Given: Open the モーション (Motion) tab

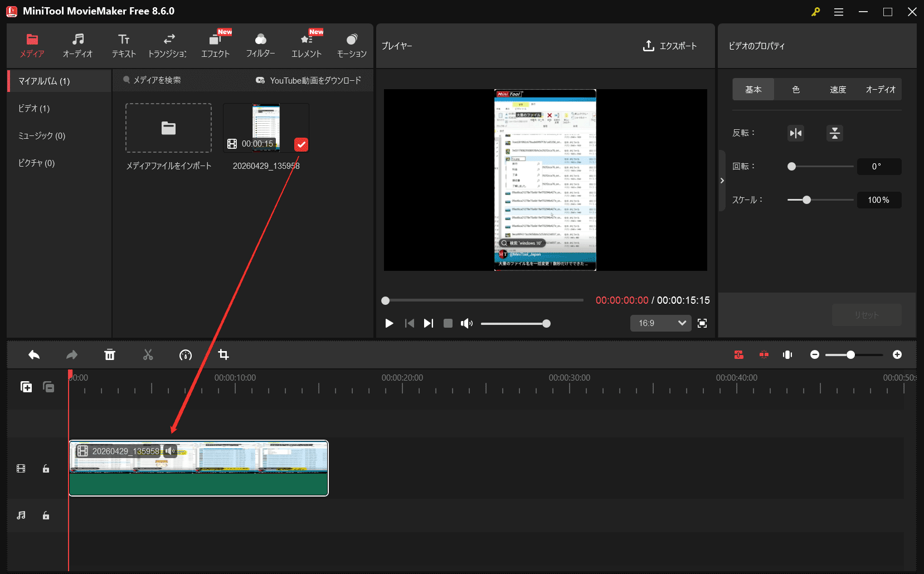Looking at the screenshot, I should pyautogui.click(x=352, y=46).
